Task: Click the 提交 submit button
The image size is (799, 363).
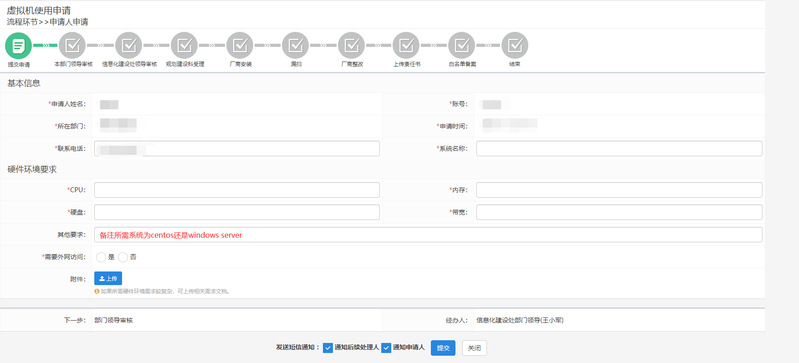Action: coord(443,348)
